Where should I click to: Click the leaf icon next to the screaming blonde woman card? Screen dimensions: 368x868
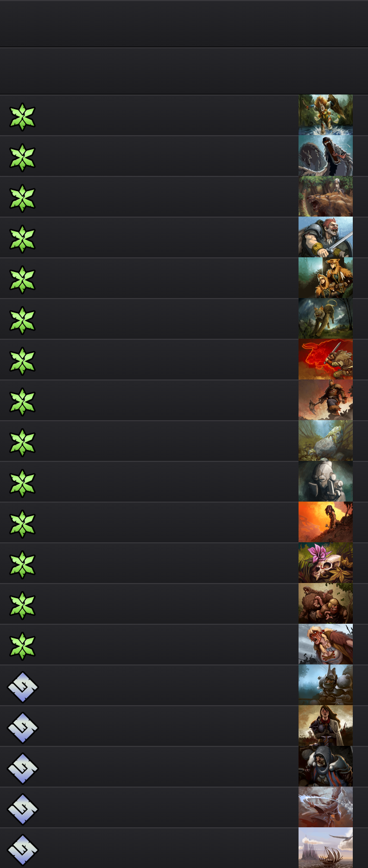tap(22, 646)
